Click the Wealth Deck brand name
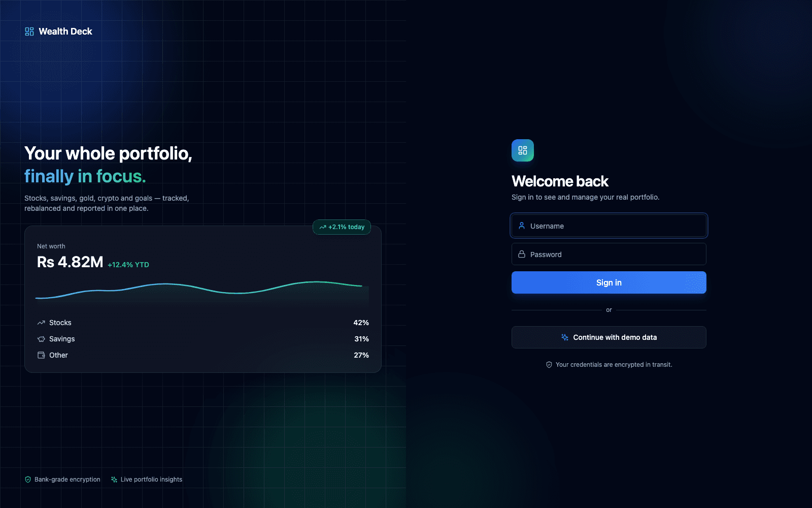This screenshot has width=812, height=508. (65, 31)
